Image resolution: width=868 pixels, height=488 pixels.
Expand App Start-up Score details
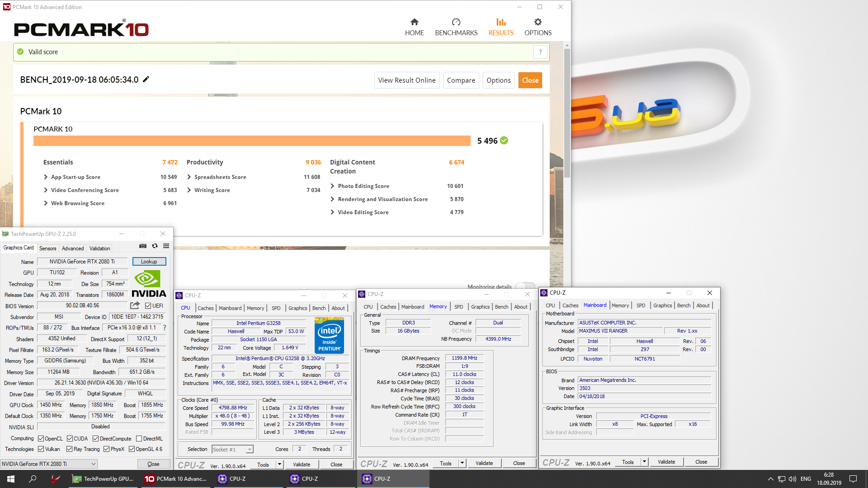(x=46, y=177)
